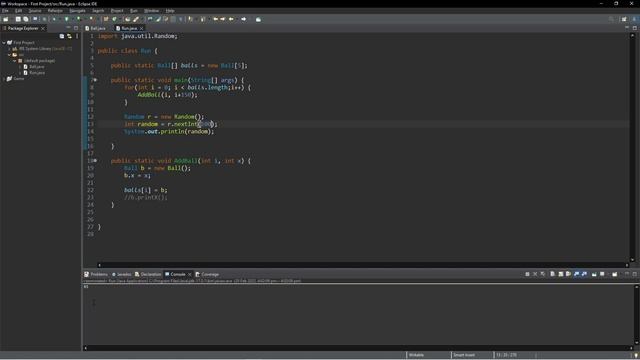This screenshot has height=360, width=640.
Task: Open the Edit menu
Action: [x=18, y=11]
